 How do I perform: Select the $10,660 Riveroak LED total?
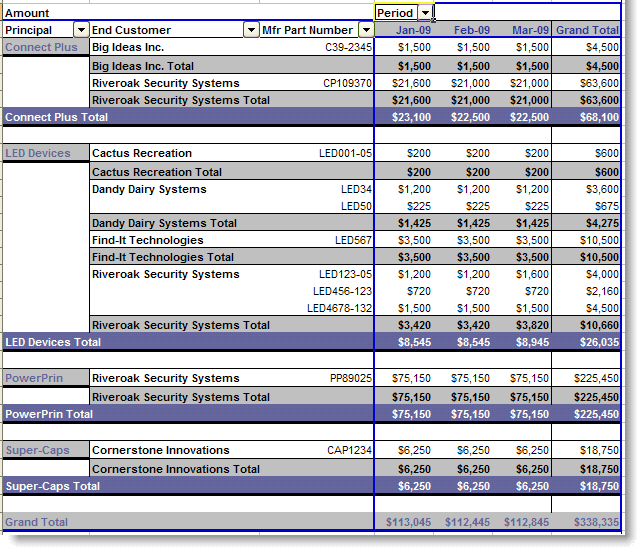coord(599,325)
